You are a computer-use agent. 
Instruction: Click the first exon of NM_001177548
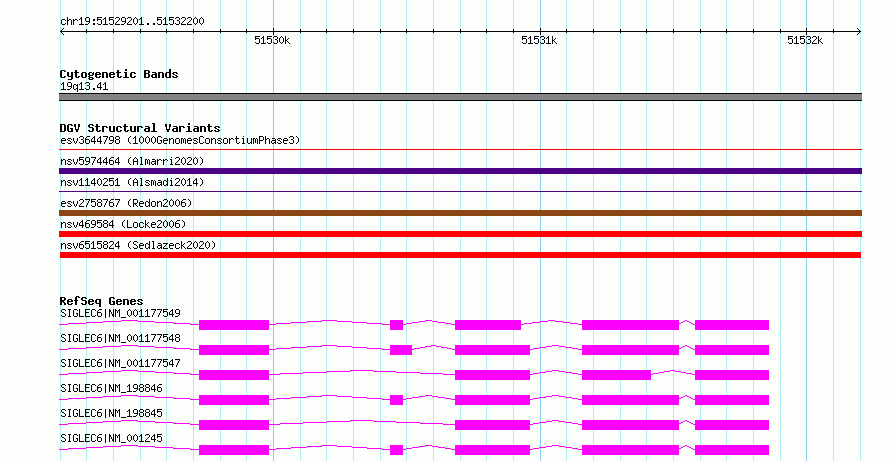coord(234,350)
